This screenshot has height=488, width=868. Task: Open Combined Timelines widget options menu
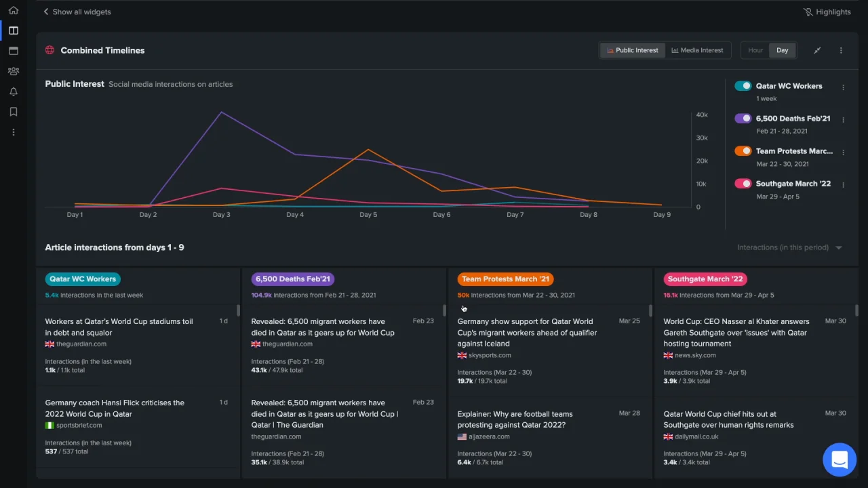[x=841, y=50]
